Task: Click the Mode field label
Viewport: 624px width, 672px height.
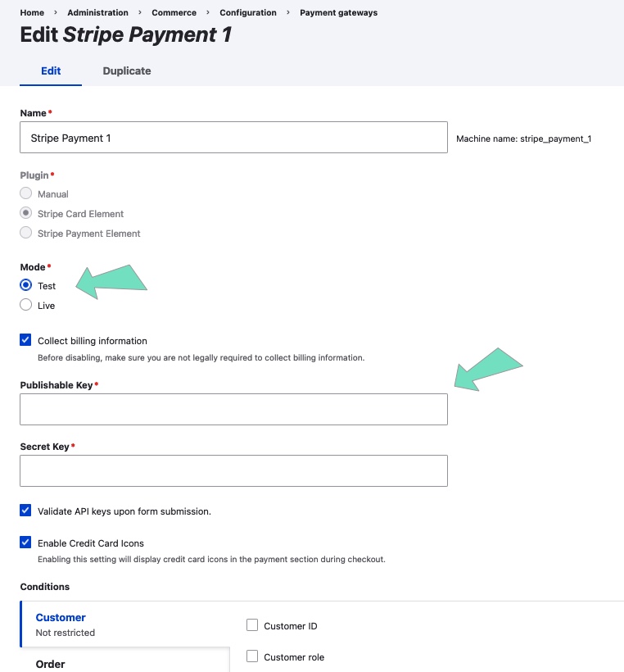Action: (33, 267)
